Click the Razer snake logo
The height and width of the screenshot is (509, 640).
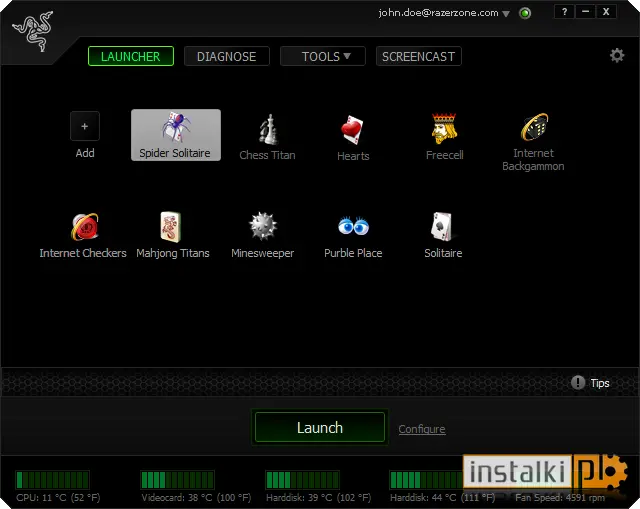pyautogui.click(x=33, y=31)
